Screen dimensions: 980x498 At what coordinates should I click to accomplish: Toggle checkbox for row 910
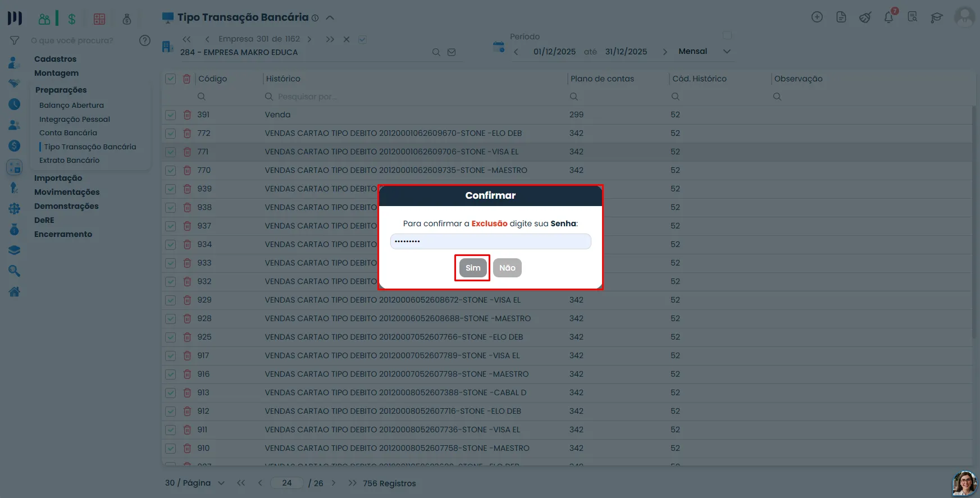coord(171,448)
